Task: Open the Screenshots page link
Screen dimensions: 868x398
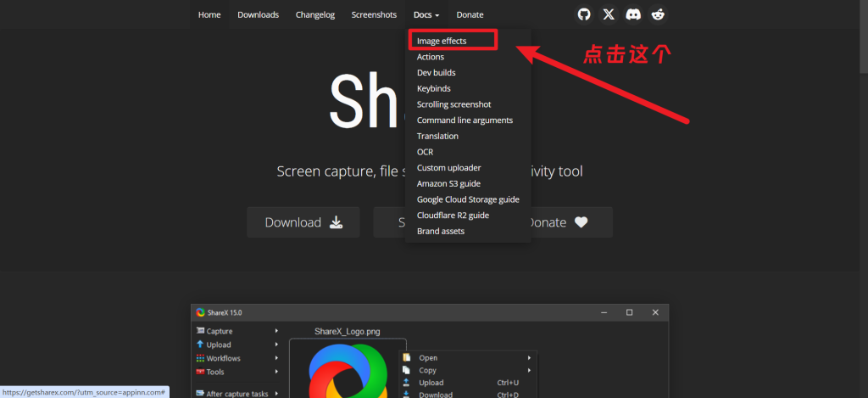Action: pyautogui.click(x=374, y=14)
